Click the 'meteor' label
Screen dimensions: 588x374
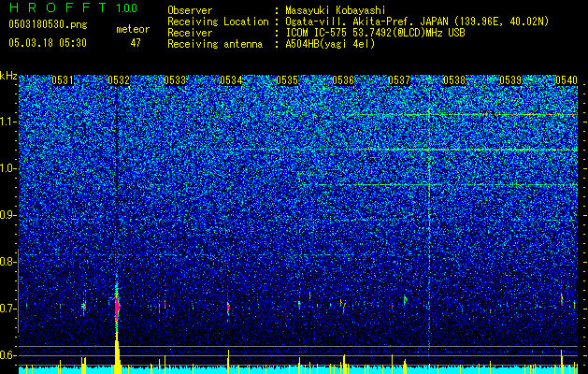tap(133, 29)
